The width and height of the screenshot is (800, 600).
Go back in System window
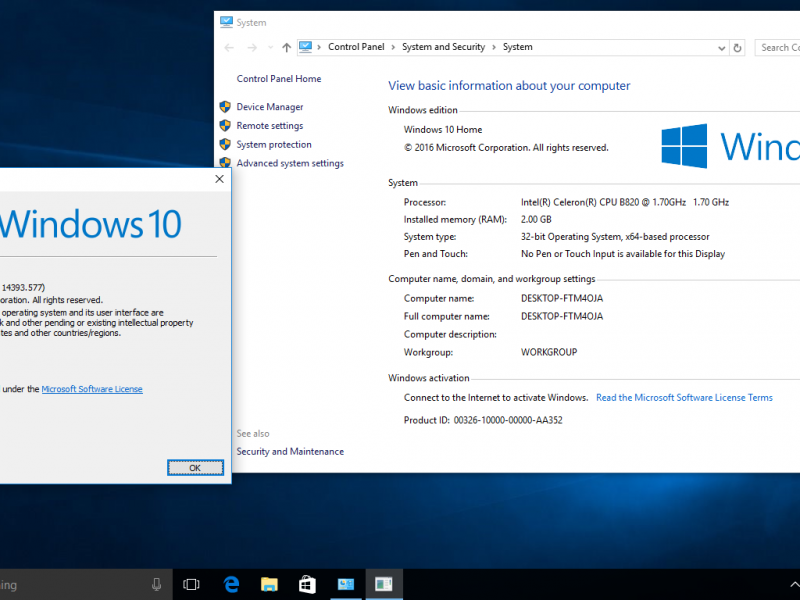pyautogui.click(x=229, y=47)
